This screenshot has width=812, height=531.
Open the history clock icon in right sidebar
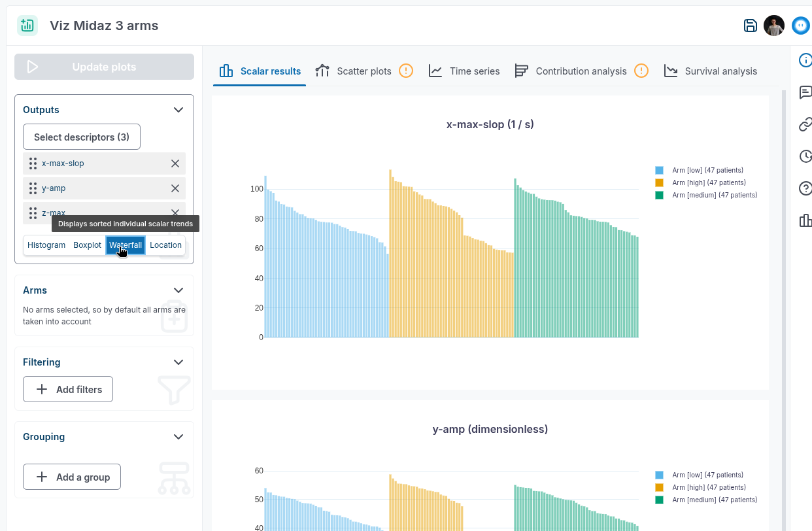pos(805,156)
